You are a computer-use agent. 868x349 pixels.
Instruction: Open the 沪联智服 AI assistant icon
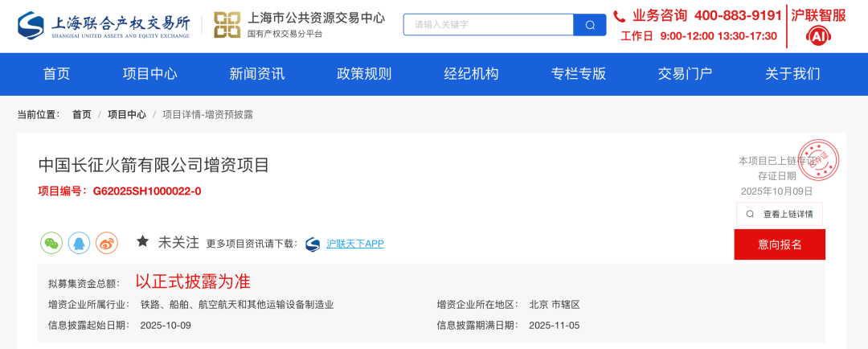(818, 35)
